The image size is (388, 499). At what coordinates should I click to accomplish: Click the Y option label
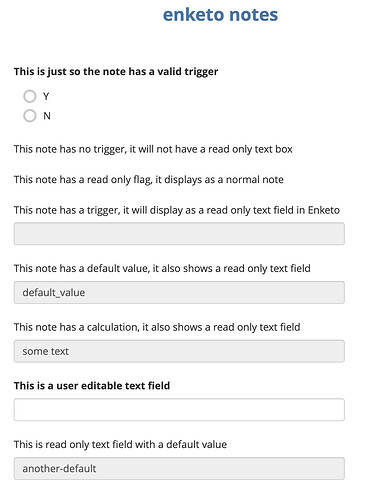pos(46,96)
